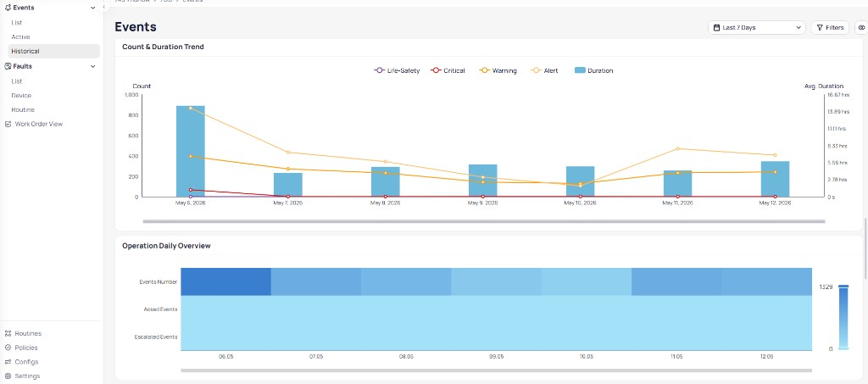Click the 'Escalated Events' row label
Image resolution: width=868 pixels, height=384 pixels.
click(156, 337)
